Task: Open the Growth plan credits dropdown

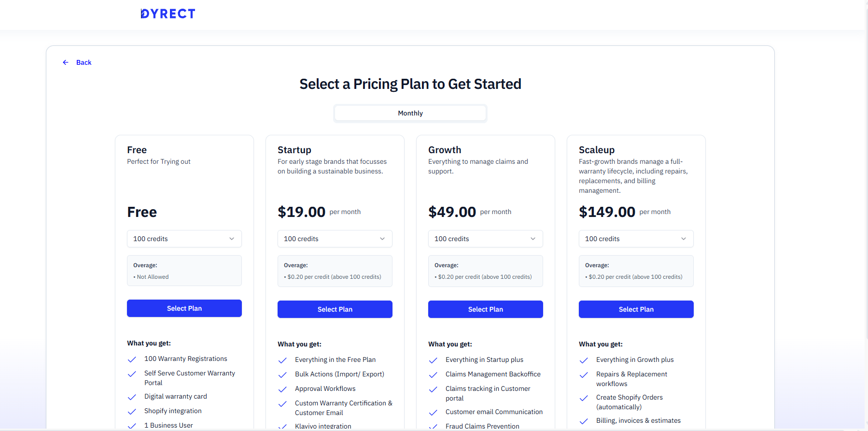Action: tap(485, 239)
